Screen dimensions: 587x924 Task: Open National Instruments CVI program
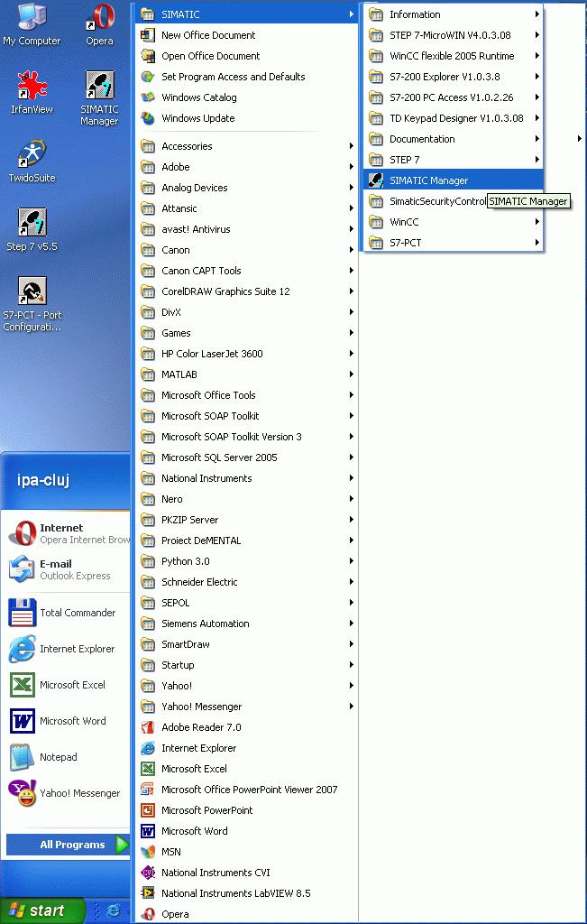(x=246, y=873)
